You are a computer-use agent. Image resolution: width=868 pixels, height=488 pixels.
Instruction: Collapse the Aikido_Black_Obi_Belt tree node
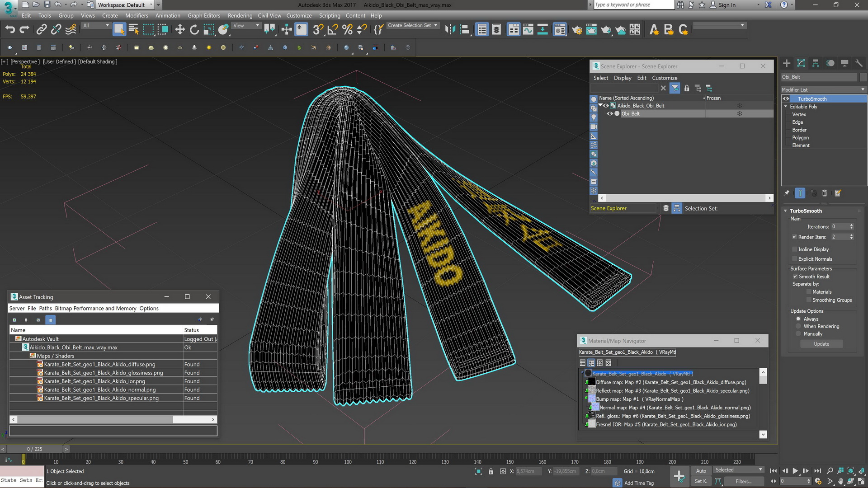pos(600,105)
